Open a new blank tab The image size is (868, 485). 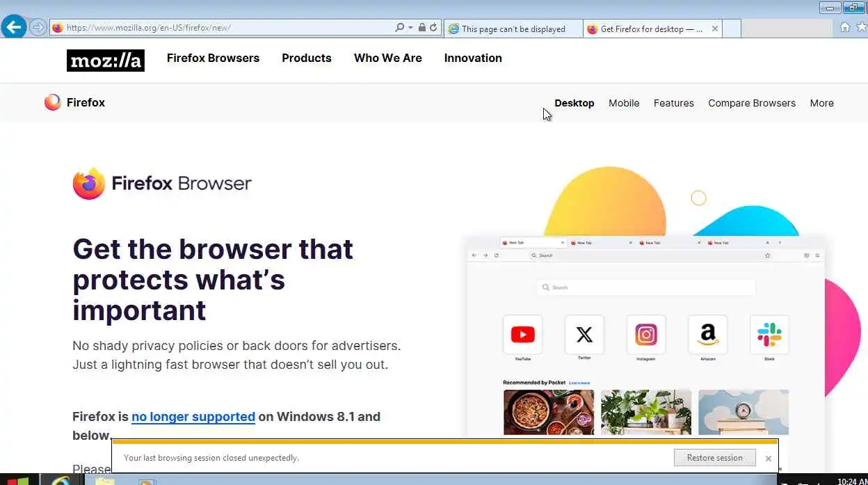(x=732, y=29)
